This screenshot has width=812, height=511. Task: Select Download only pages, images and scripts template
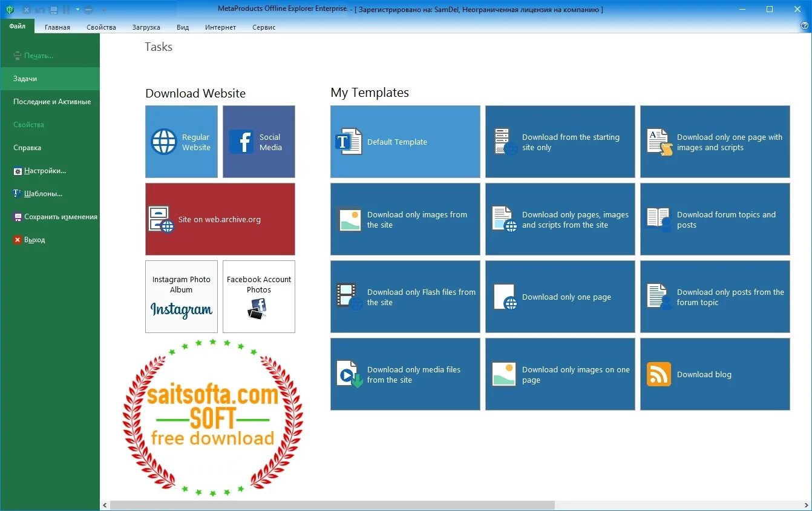(x=560, y=219)
